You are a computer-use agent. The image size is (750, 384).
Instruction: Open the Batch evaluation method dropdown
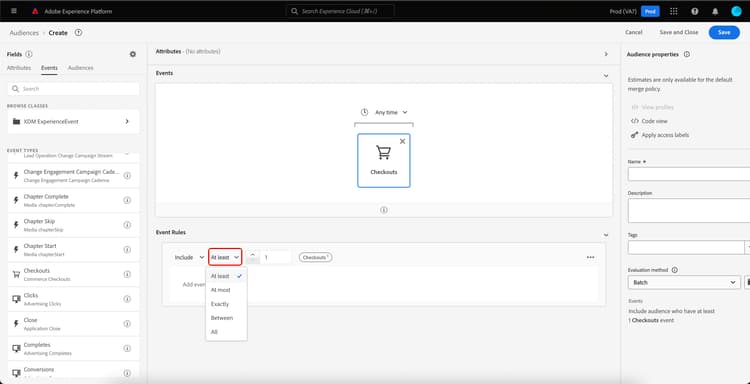(x=684, y=282)
